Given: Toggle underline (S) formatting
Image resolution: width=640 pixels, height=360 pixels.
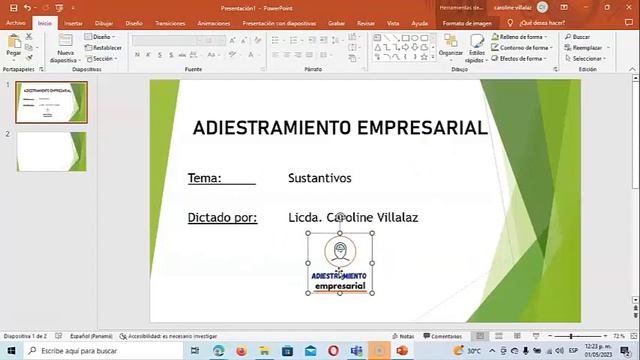Looking at the screenshot, I should click(160, 54).
